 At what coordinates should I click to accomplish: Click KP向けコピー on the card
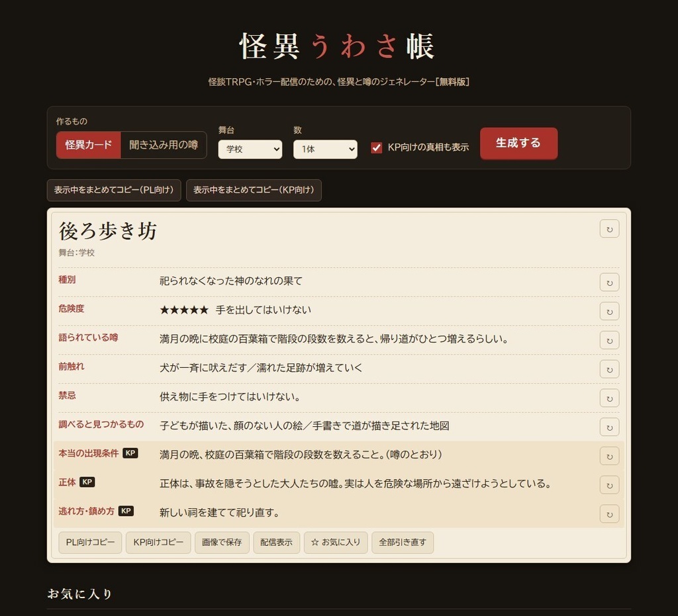click(158, 543)
